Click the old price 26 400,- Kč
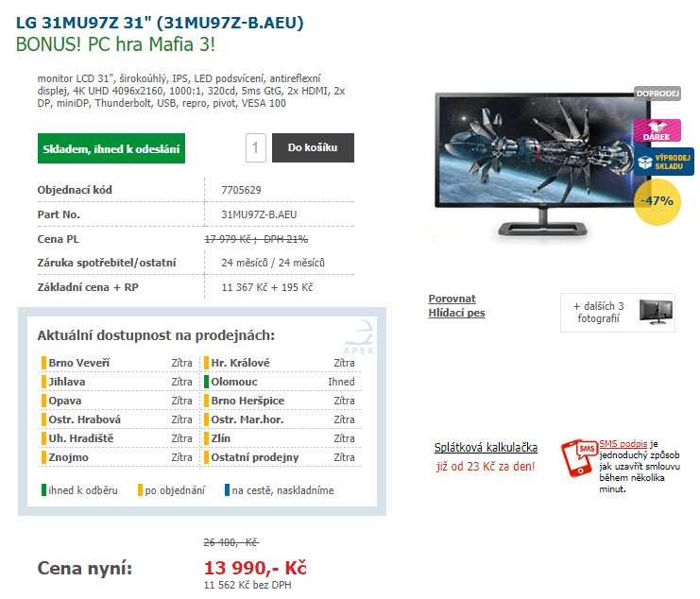Image resolution: width=700 pixels, height=599 pixels. tap(231, 542)
